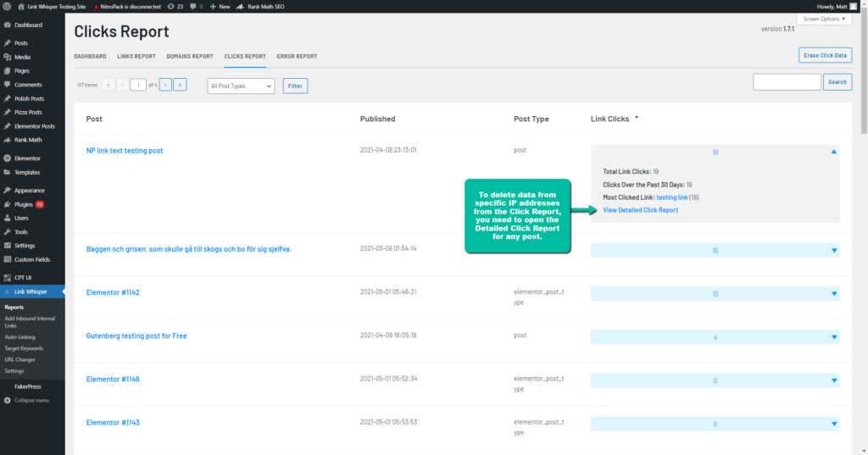
Task: Open Rank Math SEO admin bar icon
Action: [240, 7]
